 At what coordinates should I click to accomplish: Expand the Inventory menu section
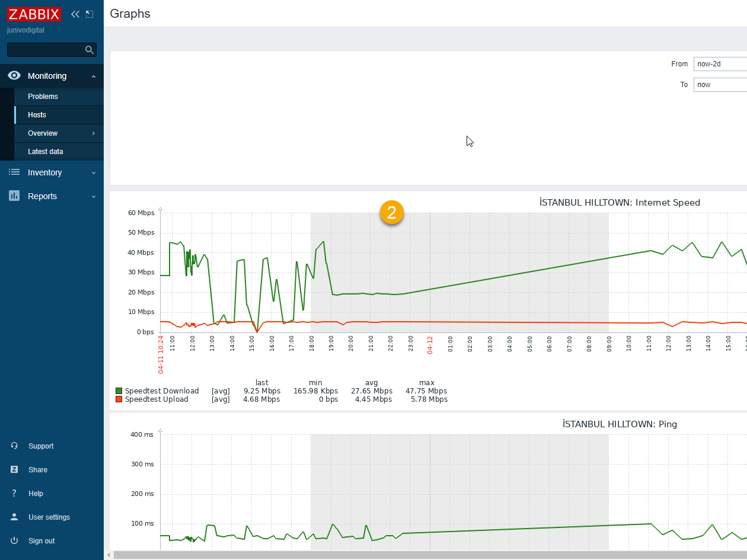44,172
